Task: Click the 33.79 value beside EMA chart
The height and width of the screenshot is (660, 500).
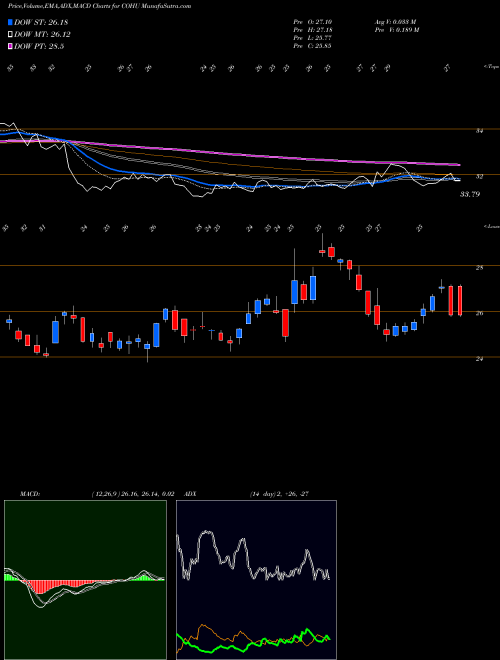Action: click(470, 194)
